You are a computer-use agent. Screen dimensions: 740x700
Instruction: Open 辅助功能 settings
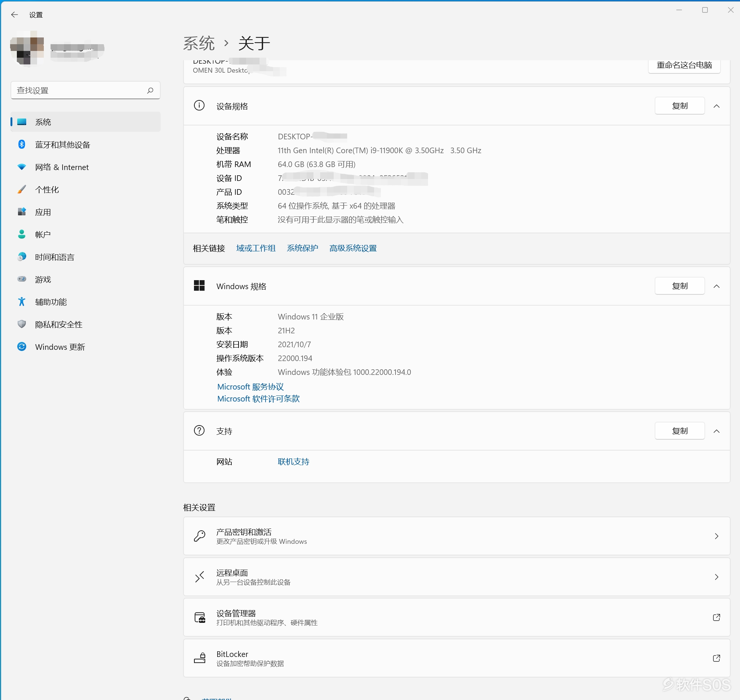(x=85, y=301)
